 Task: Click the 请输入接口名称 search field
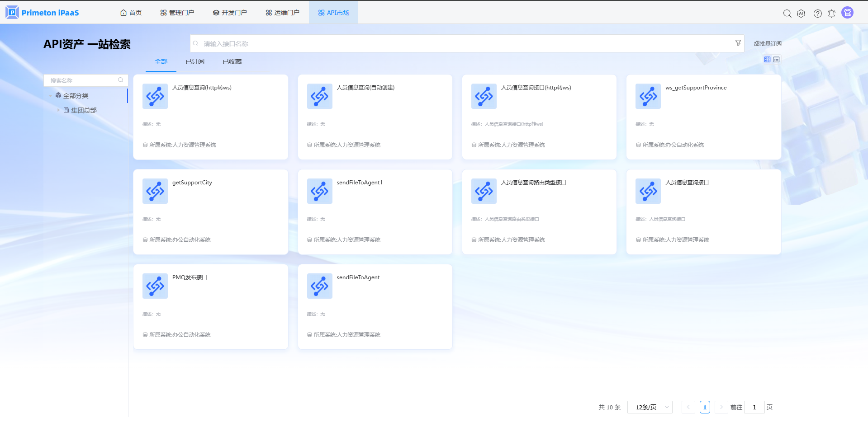(x=466, y=44)
